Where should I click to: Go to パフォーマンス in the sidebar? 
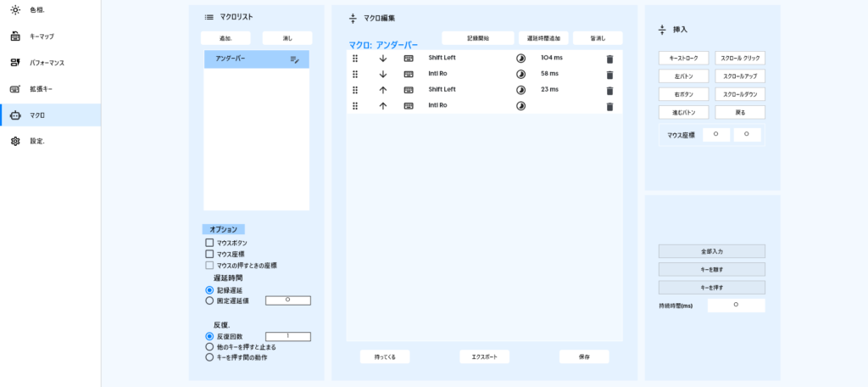pos(47,63)
